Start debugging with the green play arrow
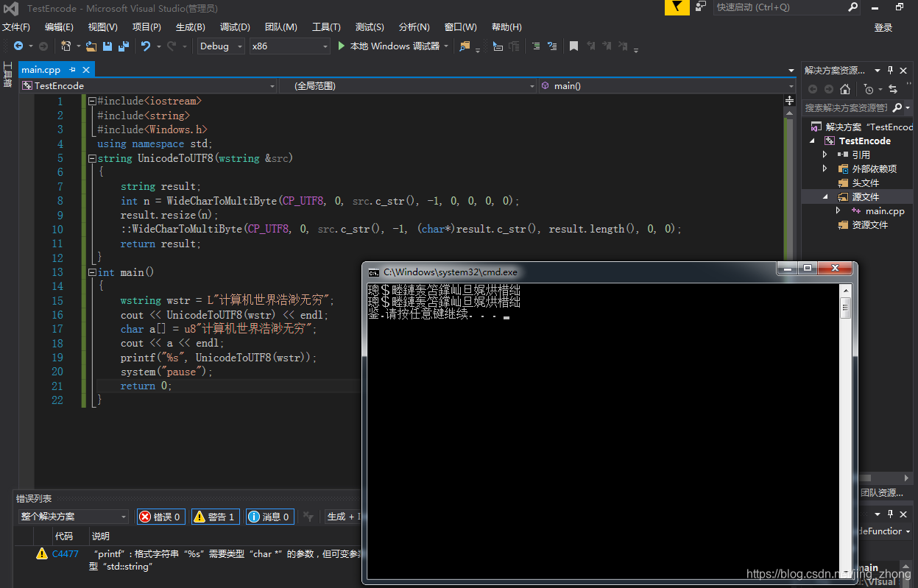 341,46
